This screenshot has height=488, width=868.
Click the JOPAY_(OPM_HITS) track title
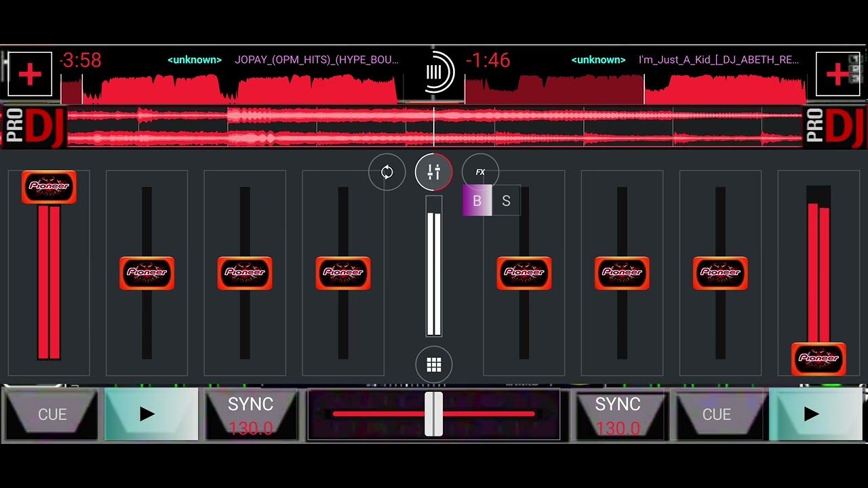tap(317, 60)
